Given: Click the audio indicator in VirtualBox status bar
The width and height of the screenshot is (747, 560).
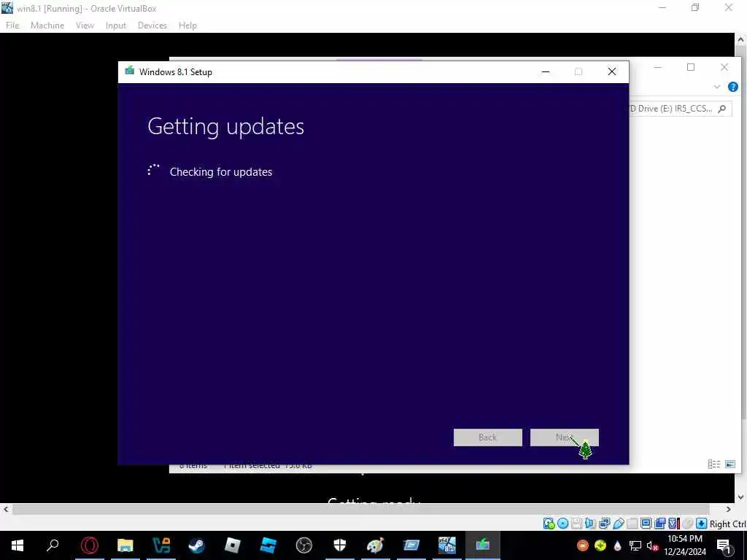Looking at the screenshot, I should pyautogui.click(x=590, y=524).
